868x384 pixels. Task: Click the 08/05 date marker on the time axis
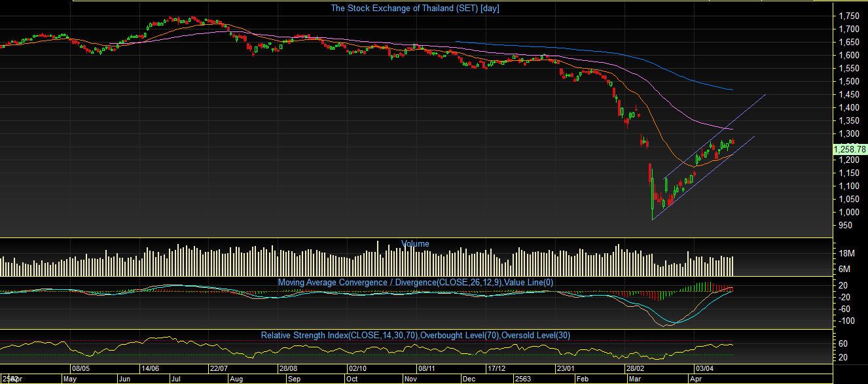coord(81,369)
